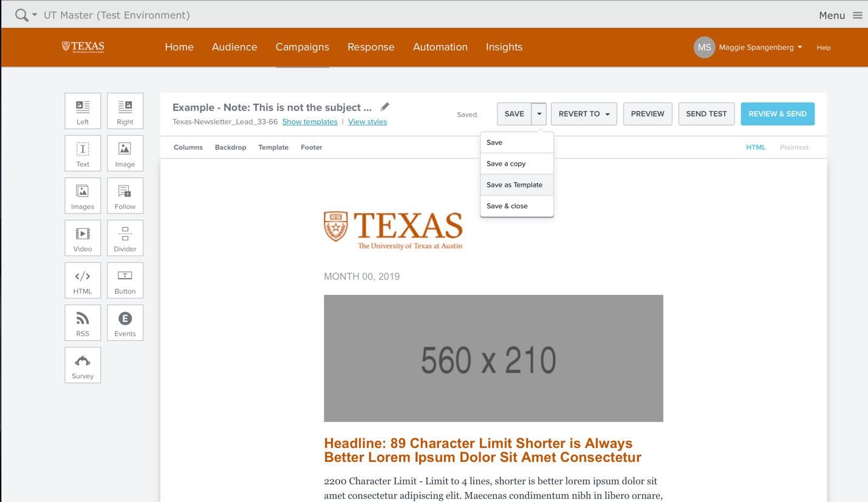Click the pencil icon to edit the subject
Screen dimensions: 868x502
point(385,106)
